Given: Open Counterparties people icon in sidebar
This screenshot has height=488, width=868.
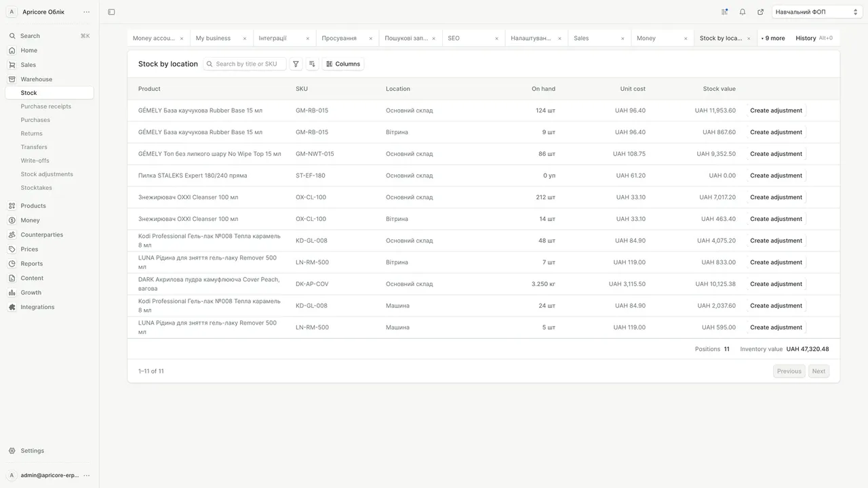Looking at the screenshot, I should click(x=12, y=235).
